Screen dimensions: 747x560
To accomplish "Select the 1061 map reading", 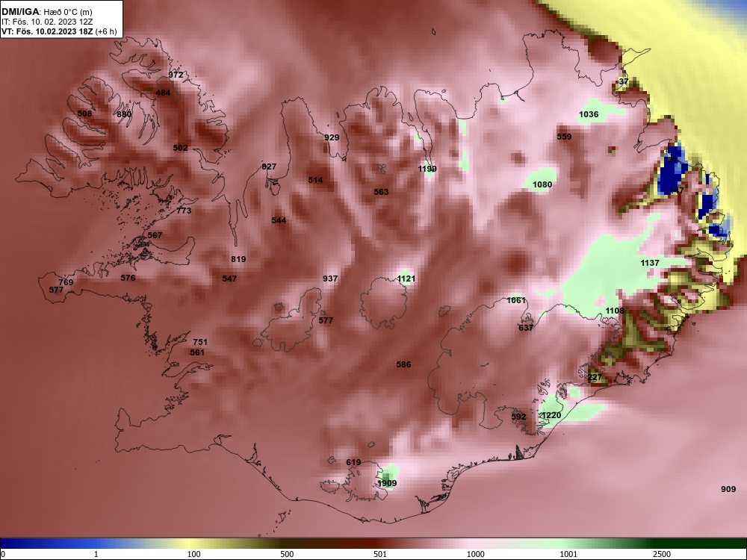I will coord(516,300).
